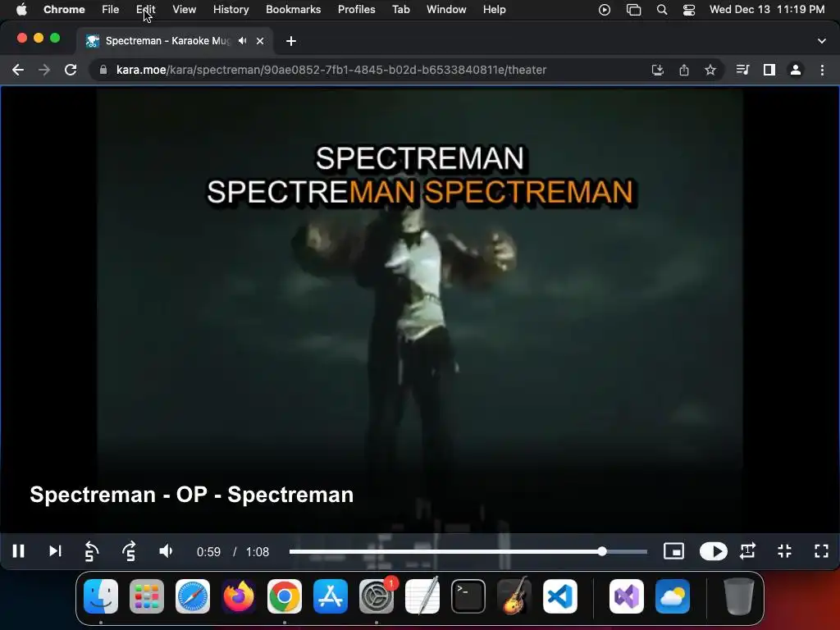Open the Chrome application menu
The width and height of the screenshot is (840, 630).
pos(64,10)
